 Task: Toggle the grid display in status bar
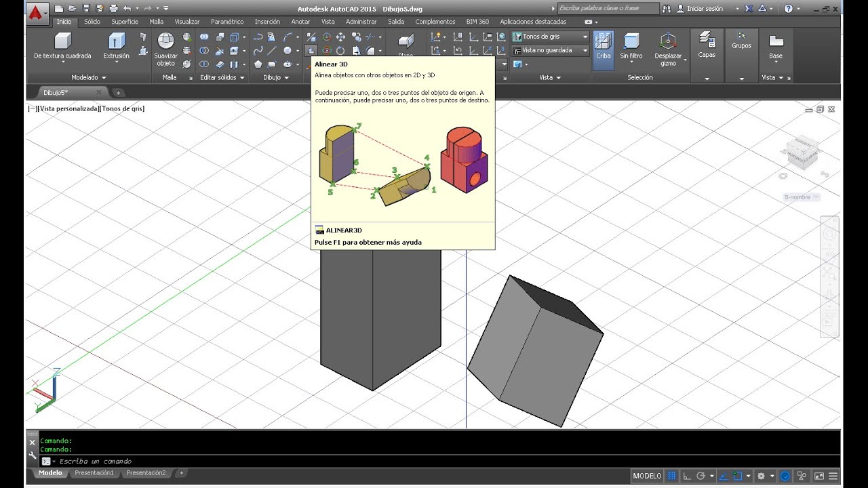[672, 476]
